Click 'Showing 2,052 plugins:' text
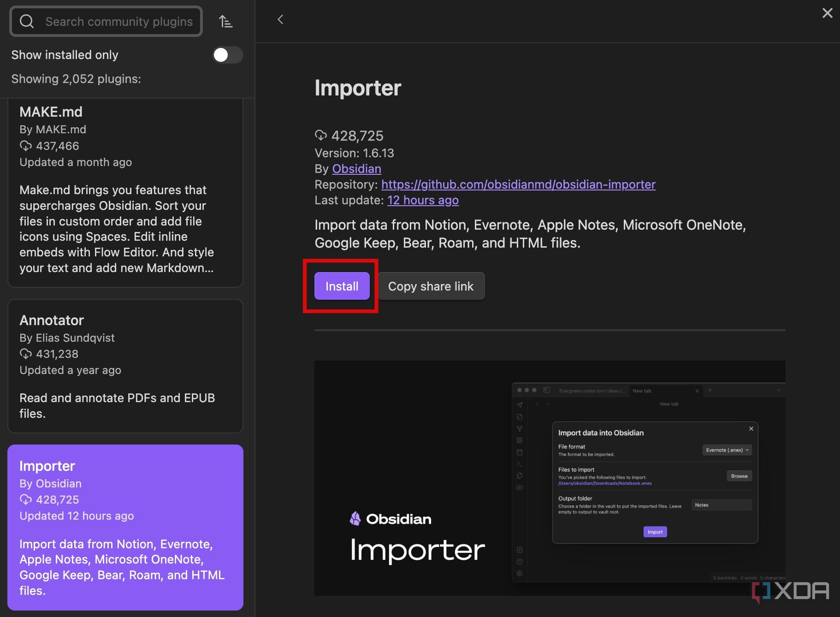 76,79
